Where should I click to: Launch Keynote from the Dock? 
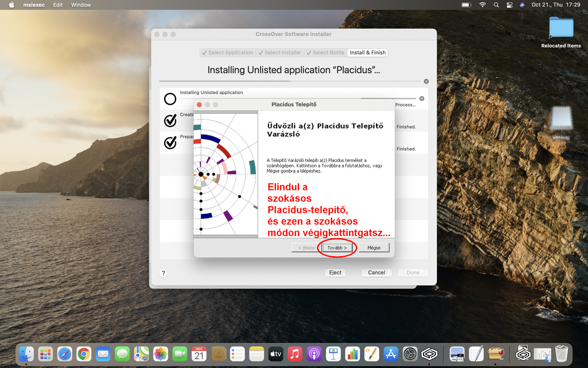[x=334, y=354]
